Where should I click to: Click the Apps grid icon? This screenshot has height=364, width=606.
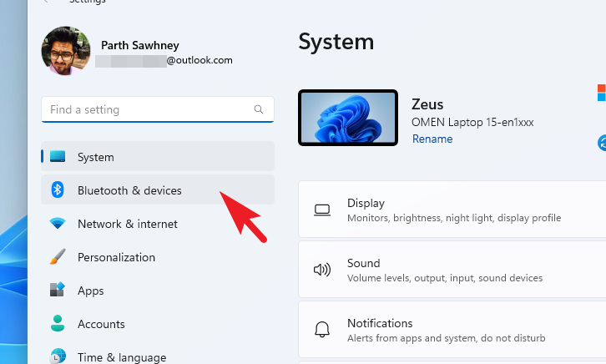point(58,290)
